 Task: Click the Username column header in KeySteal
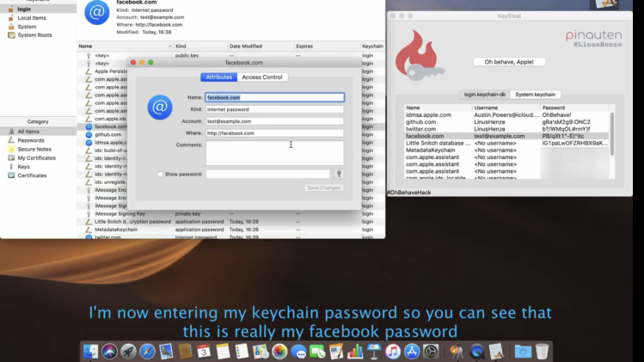tap(506, 107)
